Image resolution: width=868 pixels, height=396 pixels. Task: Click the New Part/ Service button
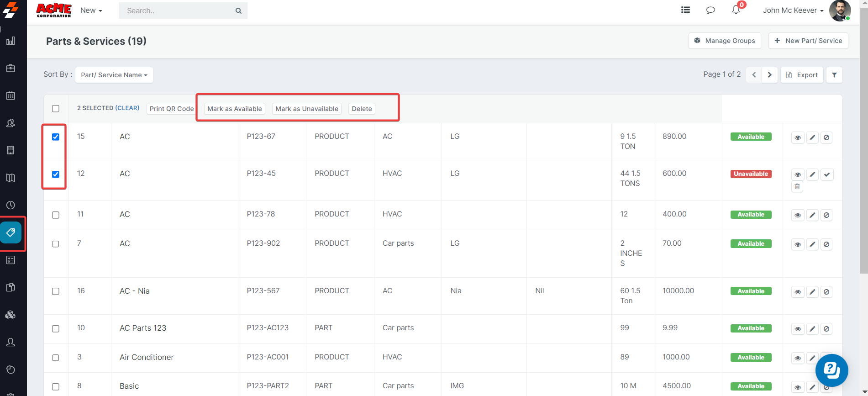[808, 41]
